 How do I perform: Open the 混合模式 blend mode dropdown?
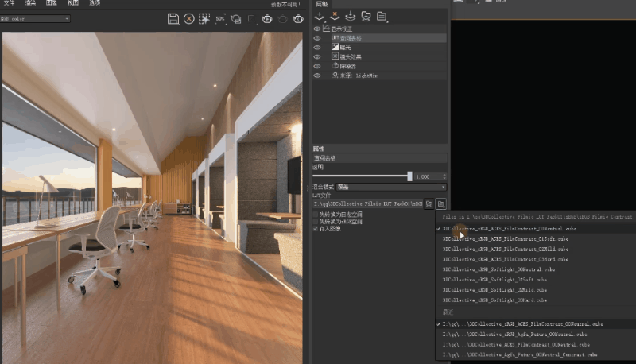pyautogui.click(x=380, y=188)
